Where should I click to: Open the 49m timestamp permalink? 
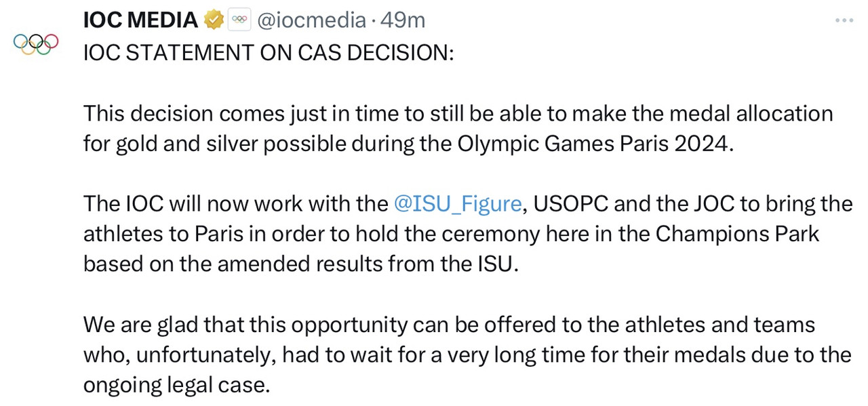pos(403,20)
